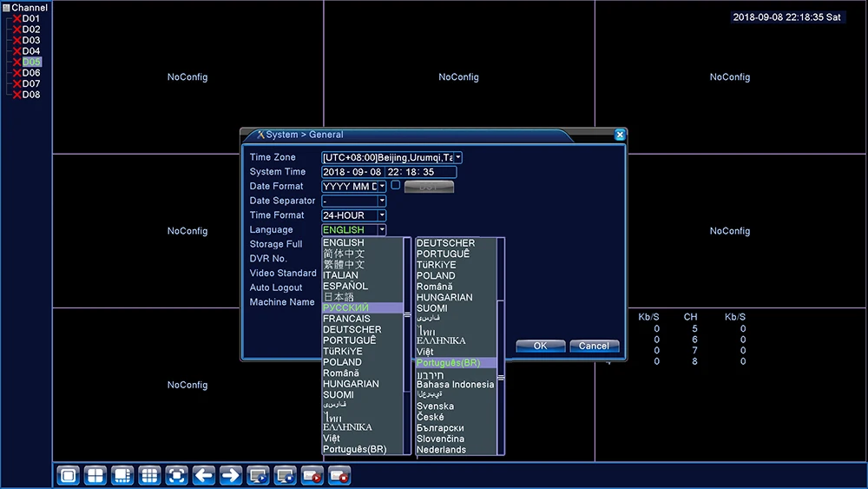Collapse the Channel tree root icon
Viewport: 868px width, 489px height.
tap(6, 8)
